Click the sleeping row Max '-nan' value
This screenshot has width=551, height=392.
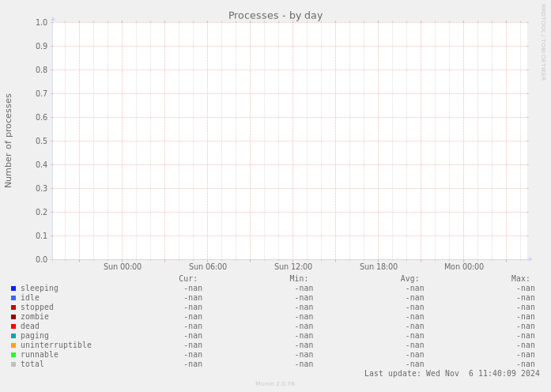[526, 288]
